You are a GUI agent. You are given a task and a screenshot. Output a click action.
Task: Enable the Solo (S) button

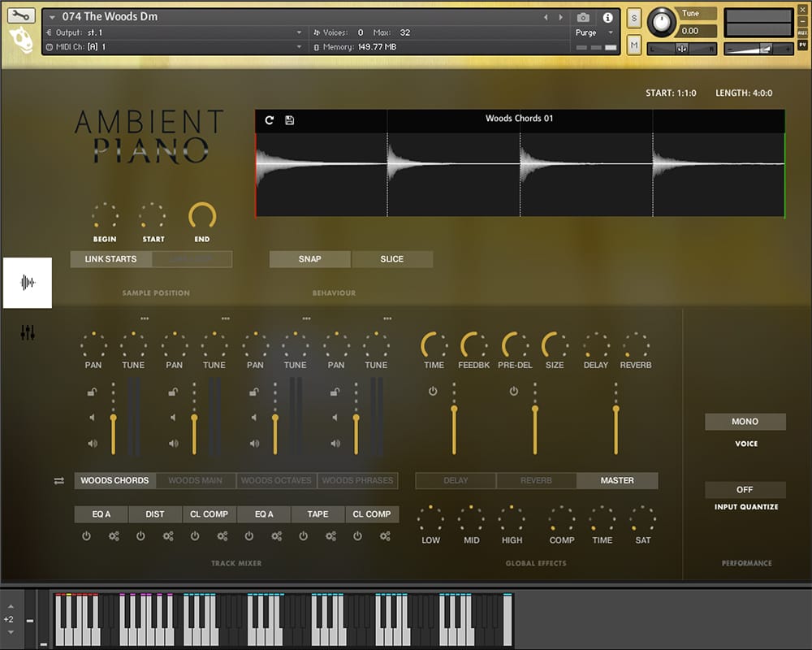tap(634, 18)
